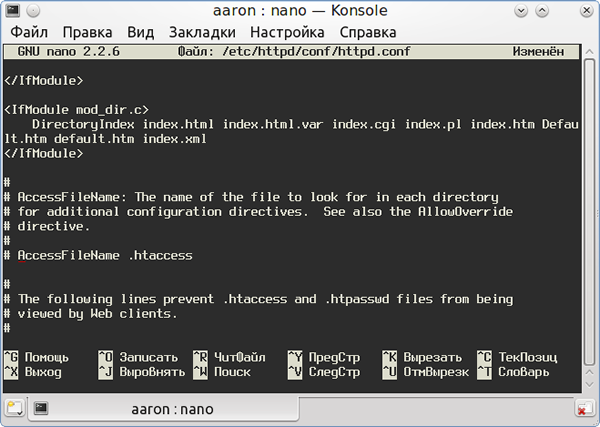Click the round button next to the window-menu icon
Viewport: 600px width, 427px height.
coord(33,11)
